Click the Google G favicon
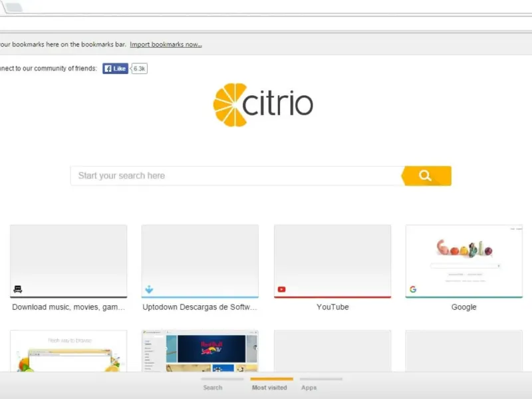This screenshot has height=399, width=532. pyautogui.click(x=413, y=289)
